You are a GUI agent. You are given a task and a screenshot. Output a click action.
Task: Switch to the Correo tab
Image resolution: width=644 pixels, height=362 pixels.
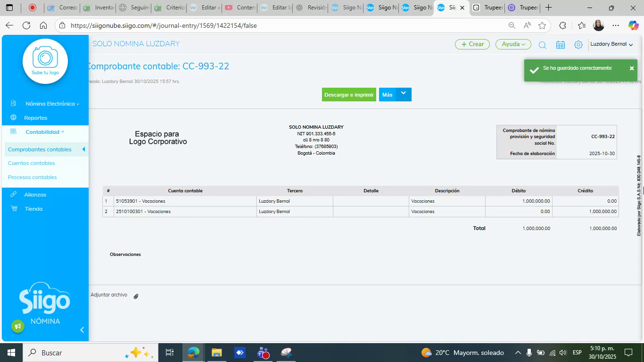(62, 8)
